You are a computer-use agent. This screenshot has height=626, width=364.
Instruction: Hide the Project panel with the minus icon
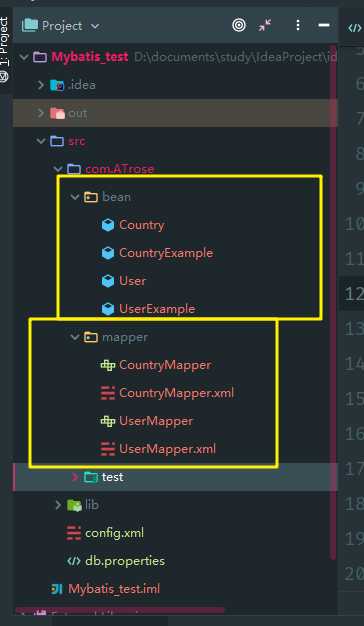[324, 25]
